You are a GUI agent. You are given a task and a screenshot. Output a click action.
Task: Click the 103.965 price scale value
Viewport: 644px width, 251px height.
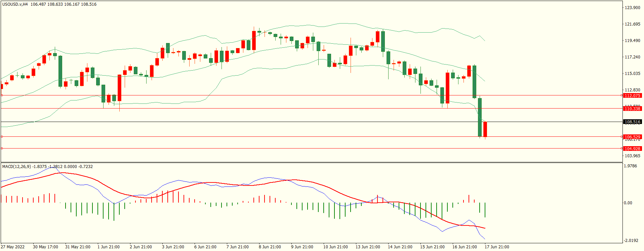click(632, 156)
